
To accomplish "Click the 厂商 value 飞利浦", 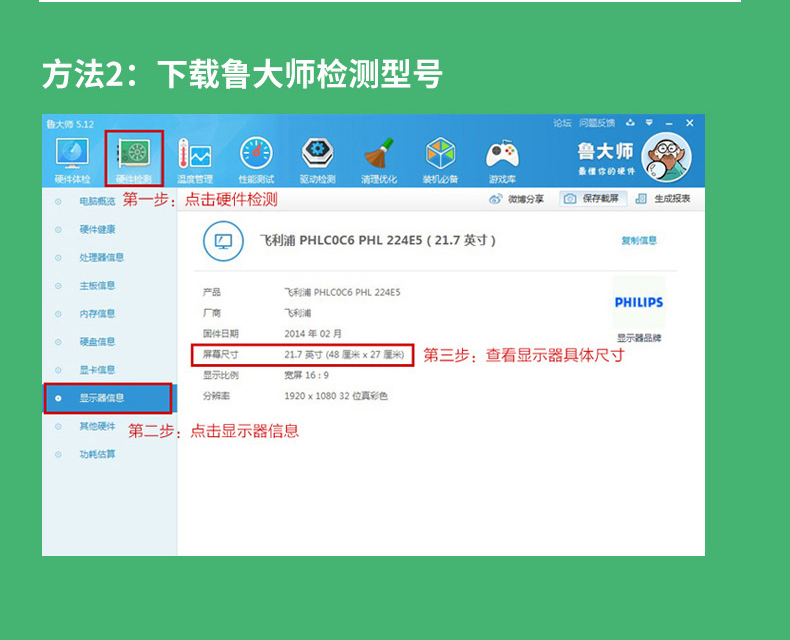I will 297,313.
